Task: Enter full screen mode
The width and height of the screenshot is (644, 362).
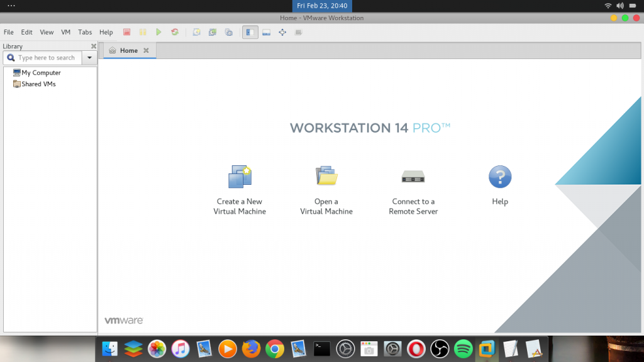Action: (282, 32)
